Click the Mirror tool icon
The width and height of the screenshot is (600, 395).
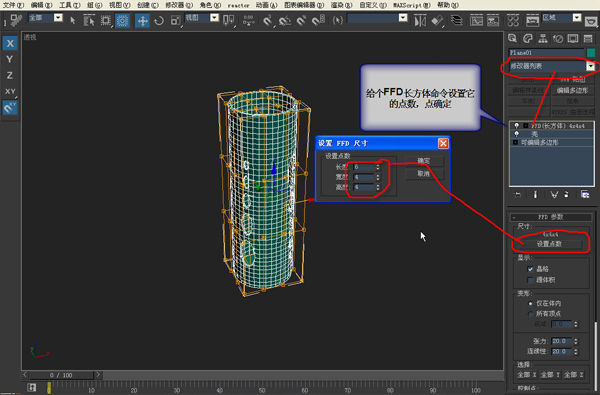[420, 20]
